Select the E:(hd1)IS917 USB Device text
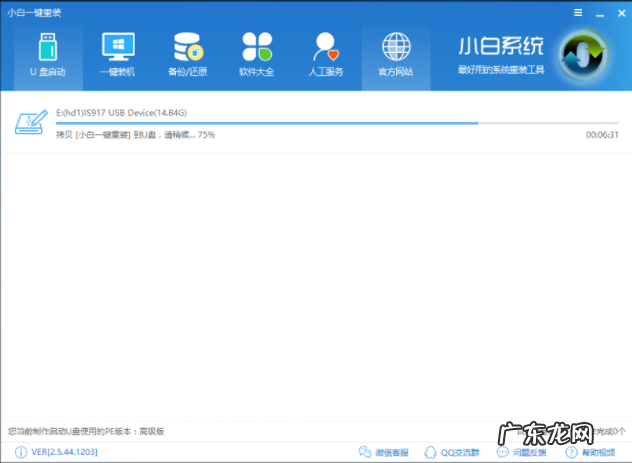Screen dimensions: 632x463 click(121, 113)
